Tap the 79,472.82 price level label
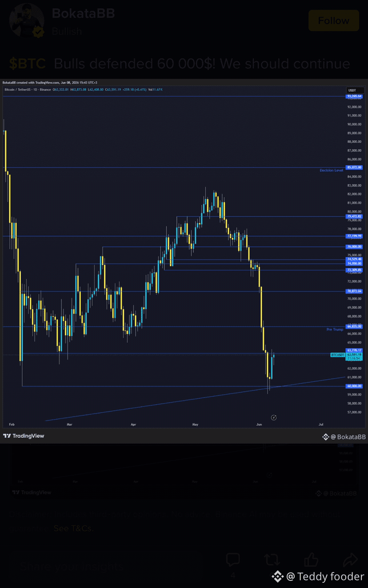The width and height of the screenshot is (368, 588). (355, 216)
